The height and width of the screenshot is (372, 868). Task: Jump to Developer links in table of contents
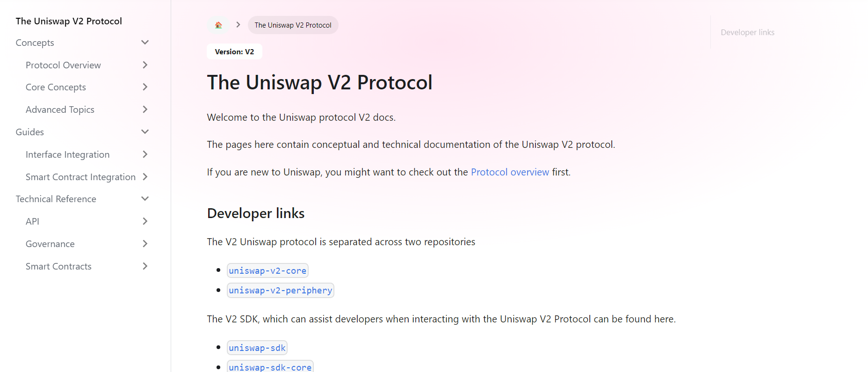click(x=747, y=32)
